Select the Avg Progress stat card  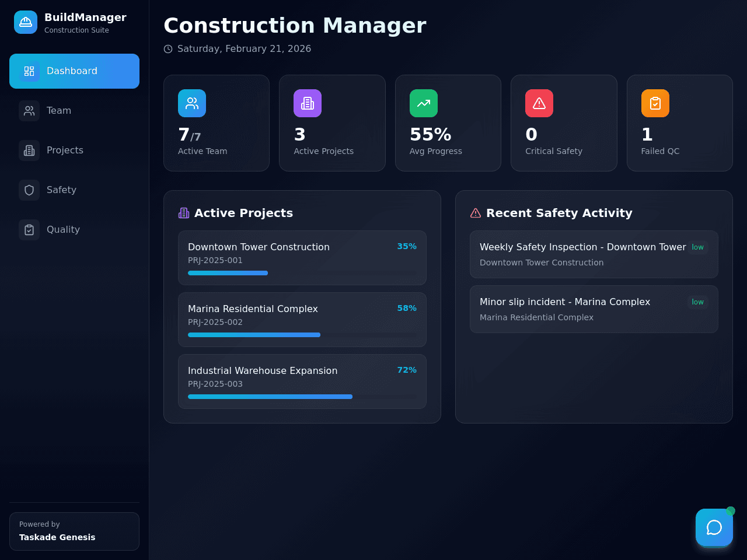tap(448, 123)
